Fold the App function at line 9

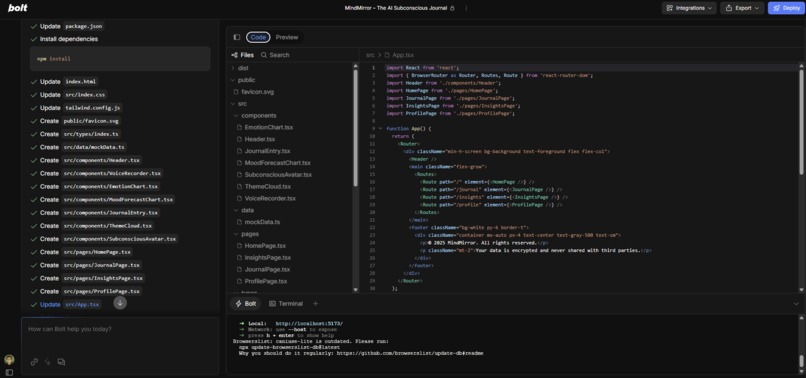click(x=380, y=129)
